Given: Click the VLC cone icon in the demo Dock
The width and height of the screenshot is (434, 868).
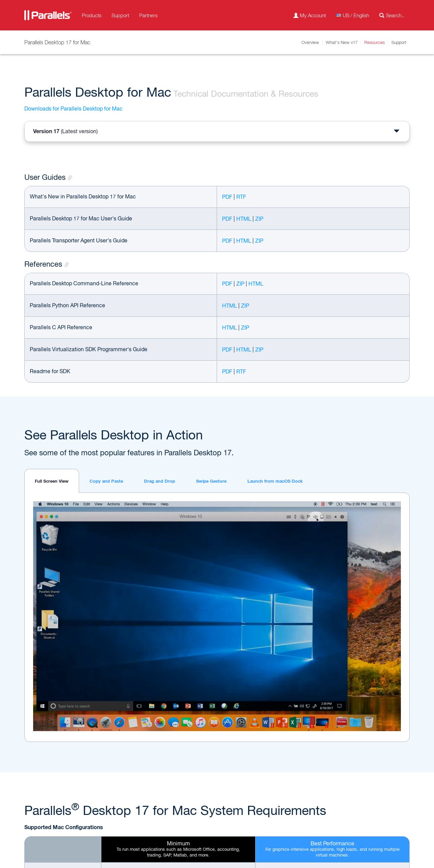Looking at the screenshot, I should pos(255,722).
